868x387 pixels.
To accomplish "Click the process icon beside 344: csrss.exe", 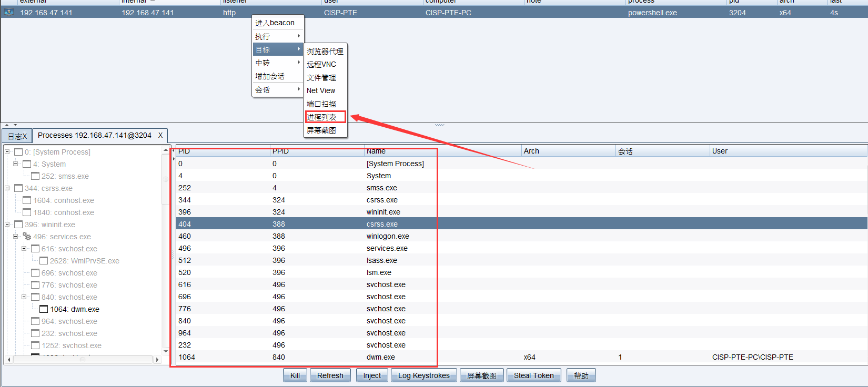I will coord(18,188).
